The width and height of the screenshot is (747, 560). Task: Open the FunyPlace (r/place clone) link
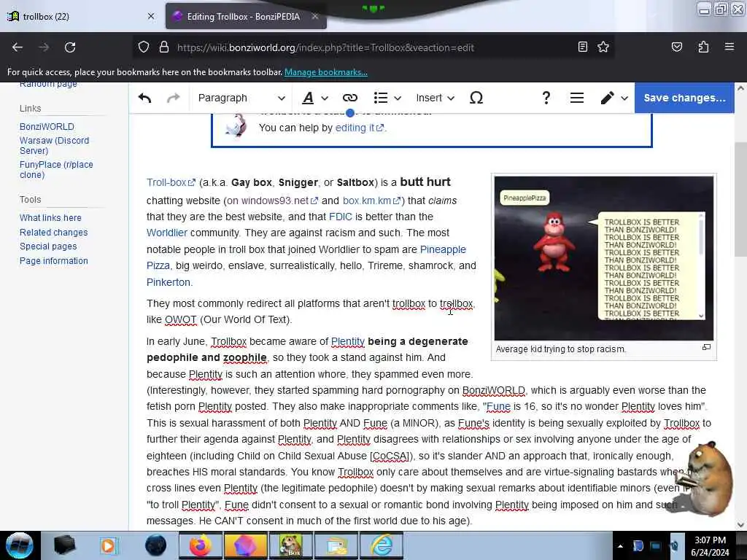[x=56, y=169]
